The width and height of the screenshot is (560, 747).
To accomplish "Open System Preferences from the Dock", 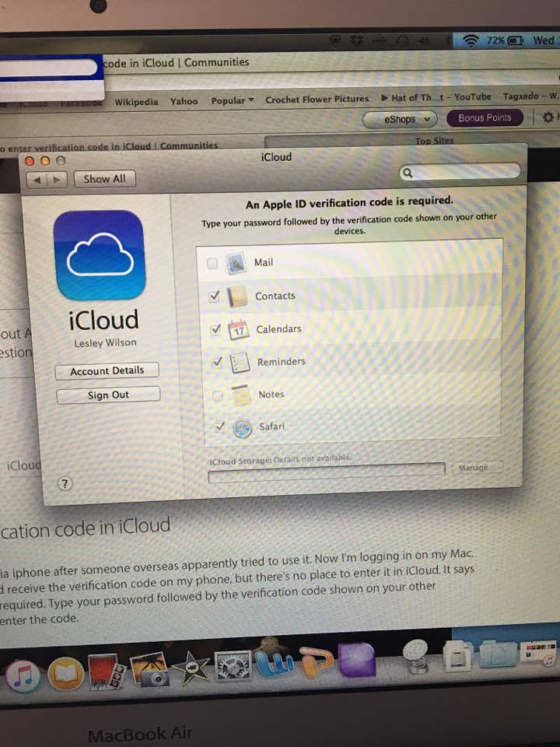I will 233,666.
